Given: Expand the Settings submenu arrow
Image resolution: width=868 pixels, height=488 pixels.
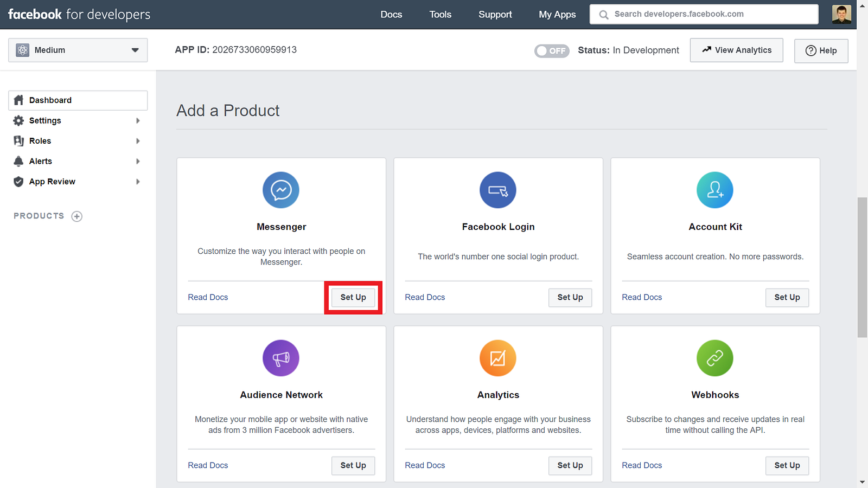Looking at the screenshot, I should pos(138,120).
